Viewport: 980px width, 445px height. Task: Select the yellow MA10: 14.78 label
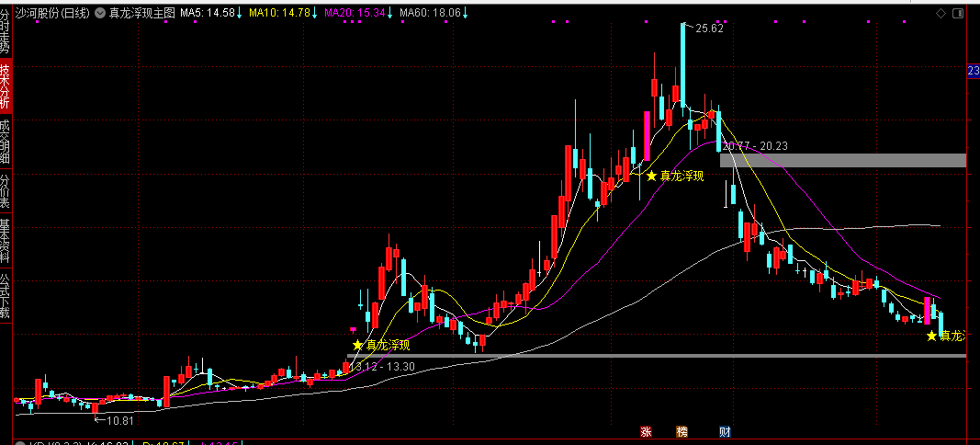279,13
